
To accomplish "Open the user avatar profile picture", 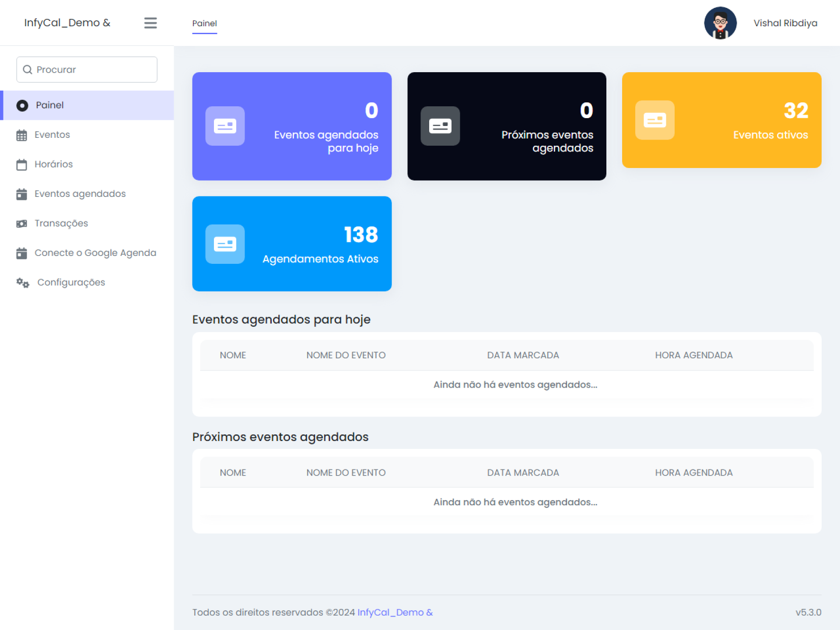I will [x=720, y=23].
